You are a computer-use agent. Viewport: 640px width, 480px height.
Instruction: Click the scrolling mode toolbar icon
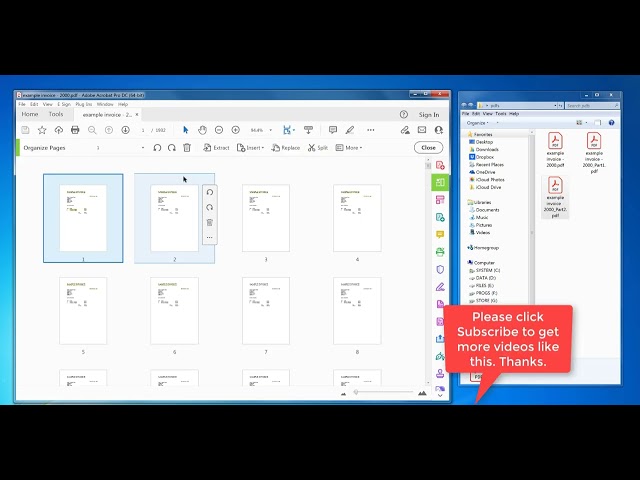coord(309,130)
